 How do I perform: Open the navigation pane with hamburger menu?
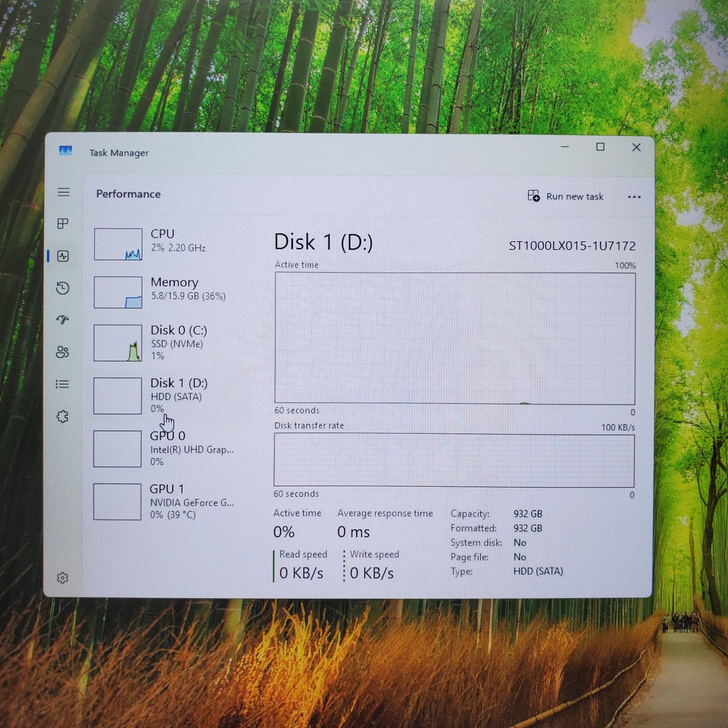pyautogui.click(x=62, y=192)
